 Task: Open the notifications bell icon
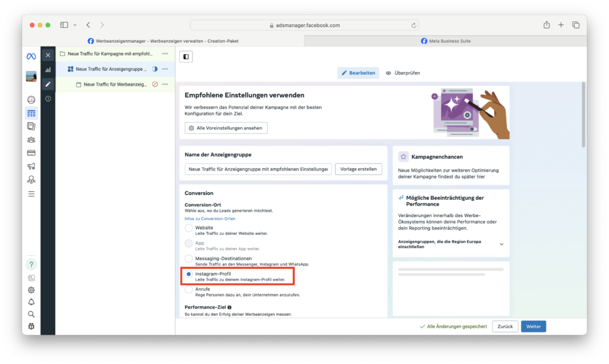(31, 302)
